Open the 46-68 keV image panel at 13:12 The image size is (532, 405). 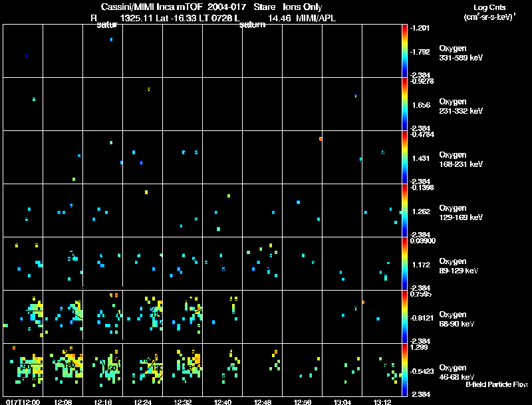point(382,370)
